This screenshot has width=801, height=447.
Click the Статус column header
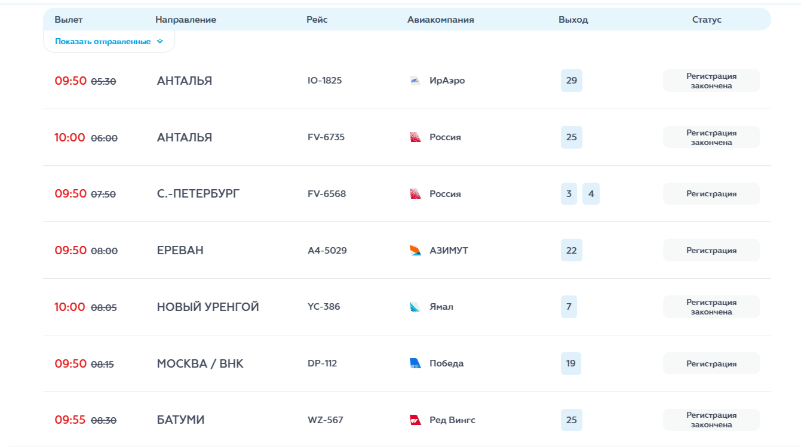tap(707, 20)
